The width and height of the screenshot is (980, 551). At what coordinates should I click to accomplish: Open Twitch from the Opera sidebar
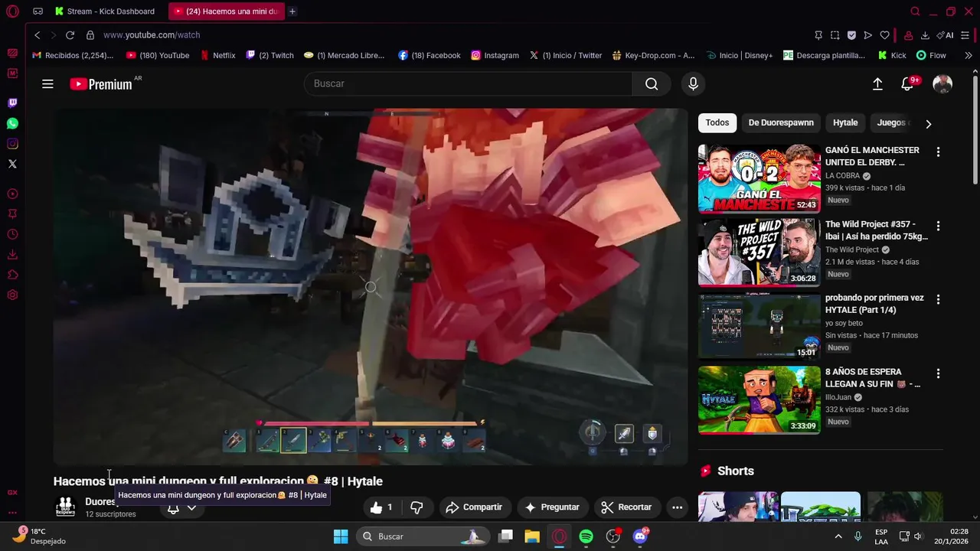tap(12, 103)
